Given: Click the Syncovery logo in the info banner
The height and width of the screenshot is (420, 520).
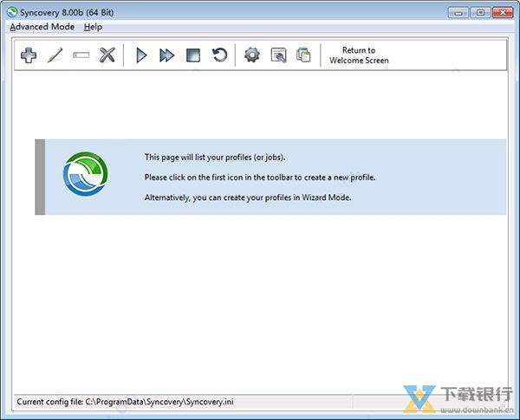Looking at the screenshot, I should [86, 177].
